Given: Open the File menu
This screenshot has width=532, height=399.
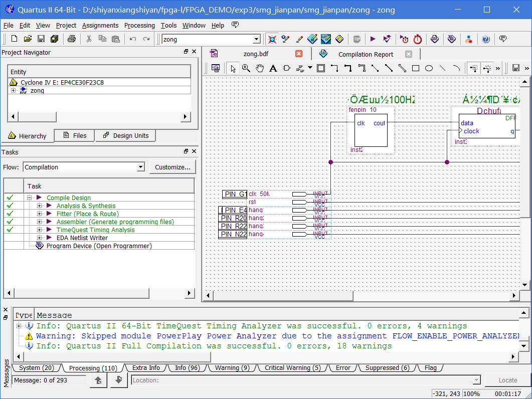Looking at the screenshot, I should click(8, 26).
